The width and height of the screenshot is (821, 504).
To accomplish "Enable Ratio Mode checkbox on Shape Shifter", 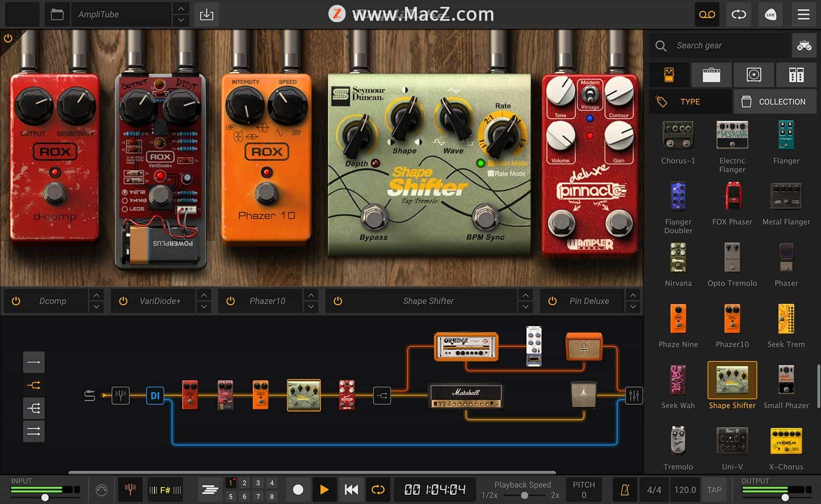I will tap(491, 163).
